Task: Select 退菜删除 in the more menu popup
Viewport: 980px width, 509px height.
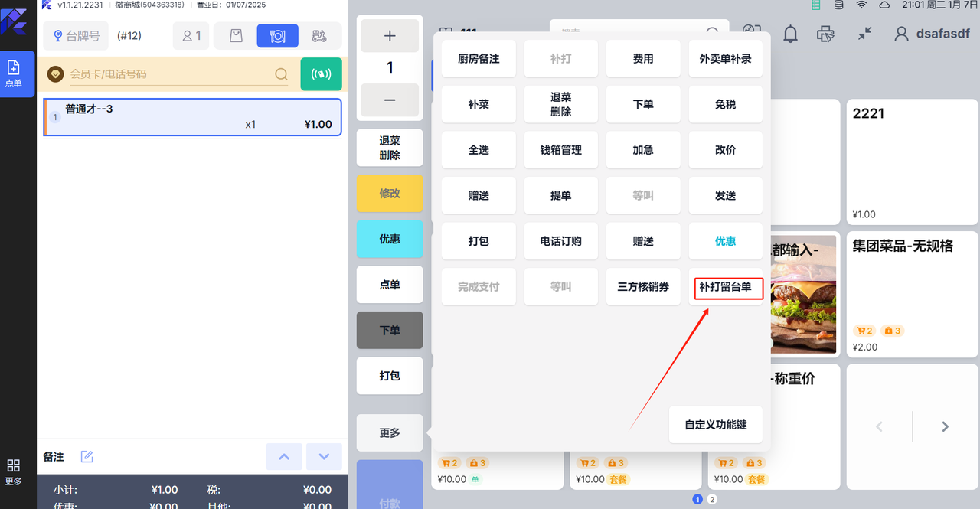Action: coord(561,104)
